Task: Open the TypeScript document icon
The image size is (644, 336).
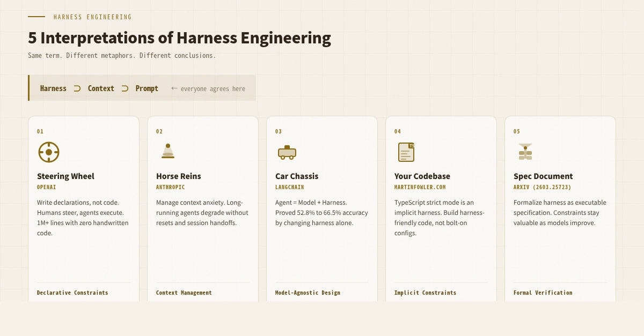Action: tap(406, 152)
